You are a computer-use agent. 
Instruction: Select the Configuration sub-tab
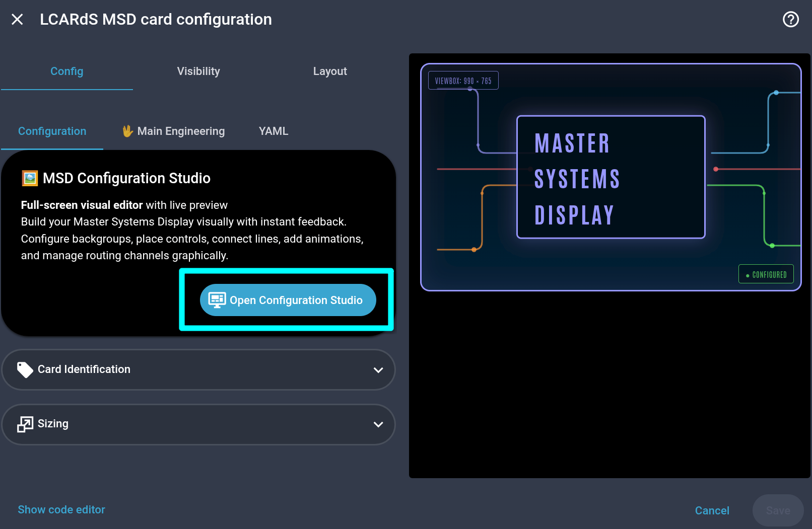(x=52, y=131)
